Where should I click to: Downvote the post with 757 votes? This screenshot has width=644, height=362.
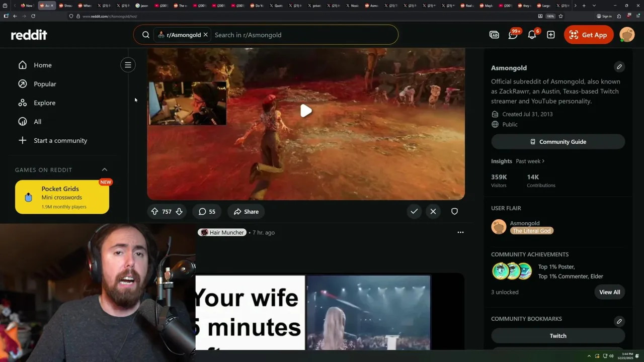tap(179, 212)
